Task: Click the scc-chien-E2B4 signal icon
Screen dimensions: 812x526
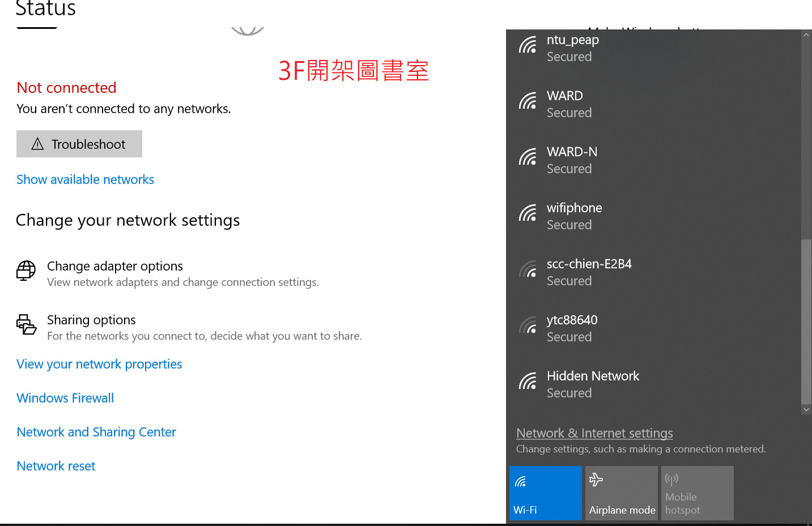Action: click(x=528, y=270)
